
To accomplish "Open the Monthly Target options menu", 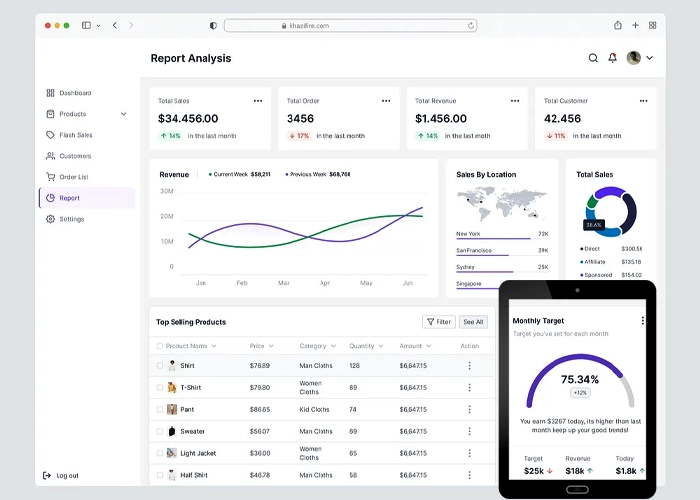I will pyautogui.click(x=642, y=321).
